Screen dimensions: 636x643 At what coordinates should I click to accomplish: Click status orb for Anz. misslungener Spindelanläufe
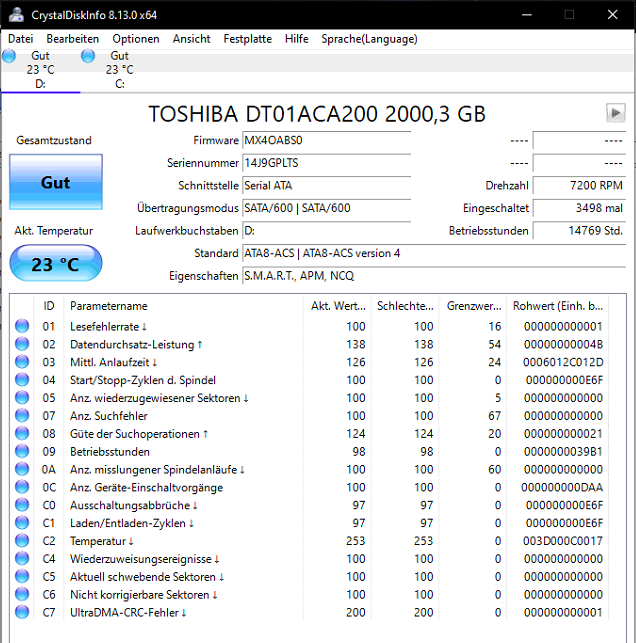[22, 469]
